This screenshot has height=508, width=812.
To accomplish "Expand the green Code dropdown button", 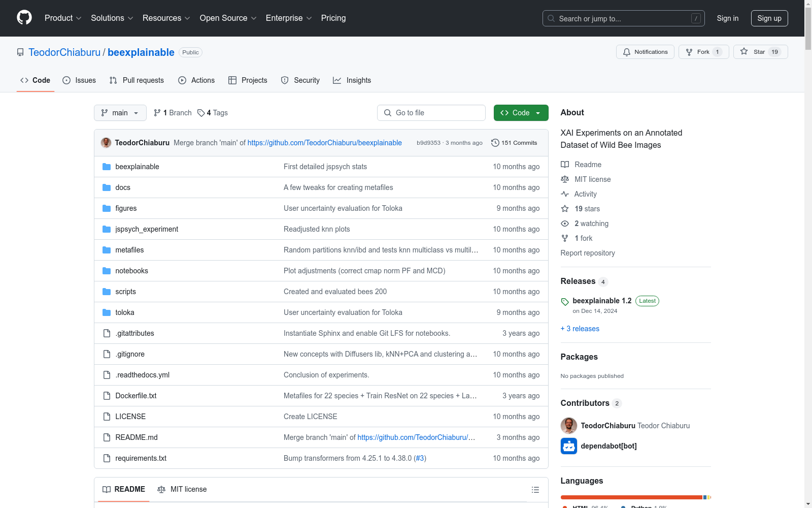I will click(521, 113).
